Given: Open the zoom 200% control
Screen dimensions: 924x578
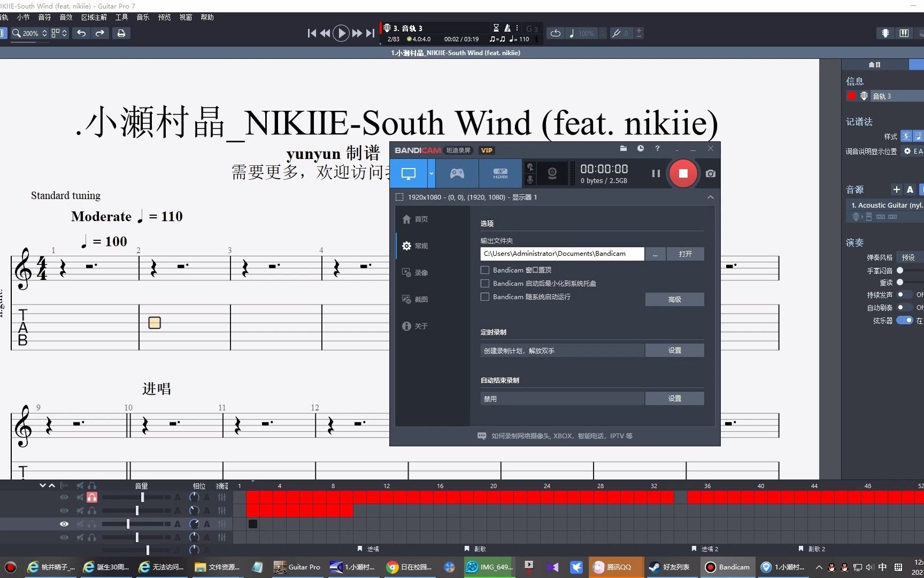Looking at the screenshot, I should point(30,33).
